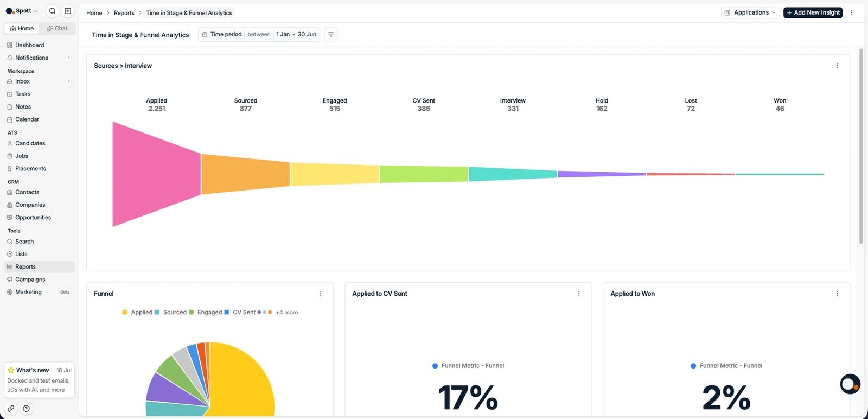Click the pink Applied funnel segment
868x419 pixels.
pos(156,174)
